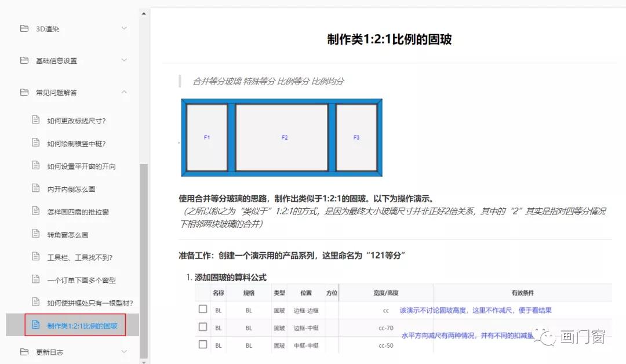Open 怎样画四扇的推拉窗 in the sidebar
Viewport: 626px width, 364px height.
click(x=78, y=212)
